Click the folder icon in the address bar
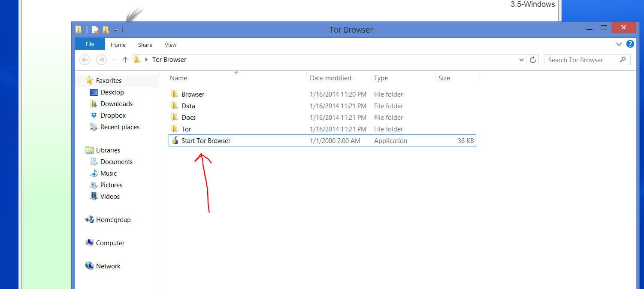Image resolution: width=644 pixels, height=289 pixels. tap(137, 60)
